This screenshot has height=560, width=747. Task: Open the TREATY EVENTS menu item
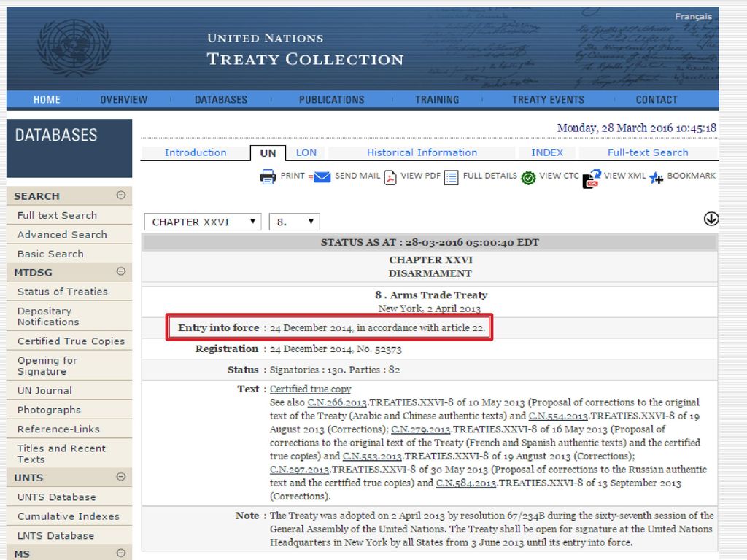point(548,99)
